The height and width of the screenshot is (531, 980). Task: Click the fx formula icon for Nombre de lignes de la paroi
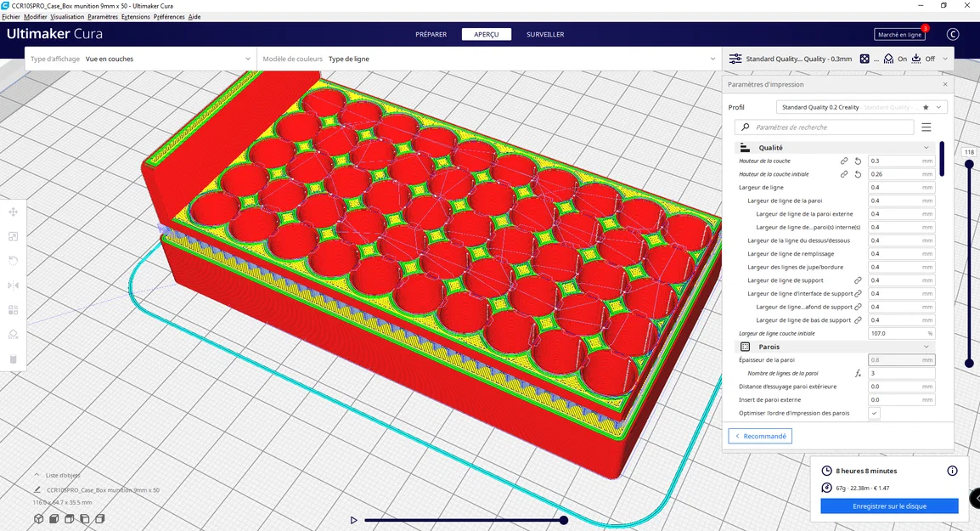coord(858,373)
